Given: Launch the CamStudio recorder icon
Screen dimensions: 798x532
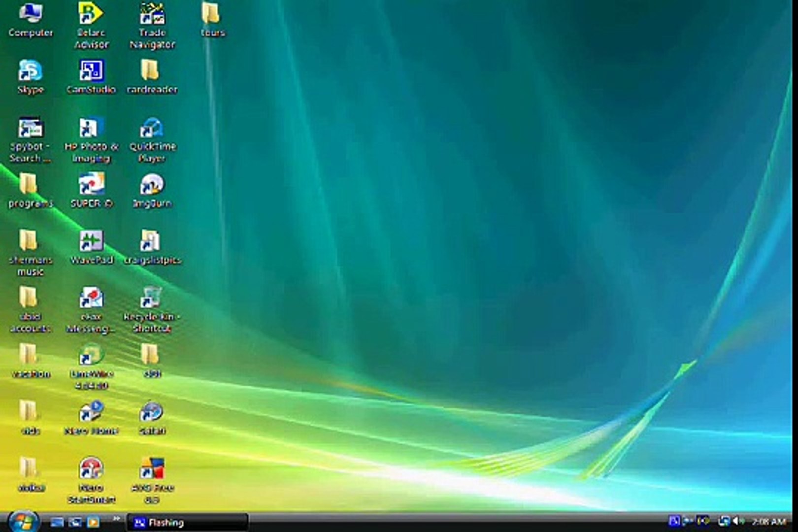Looking at the screenshot, I should pos(91,69).
